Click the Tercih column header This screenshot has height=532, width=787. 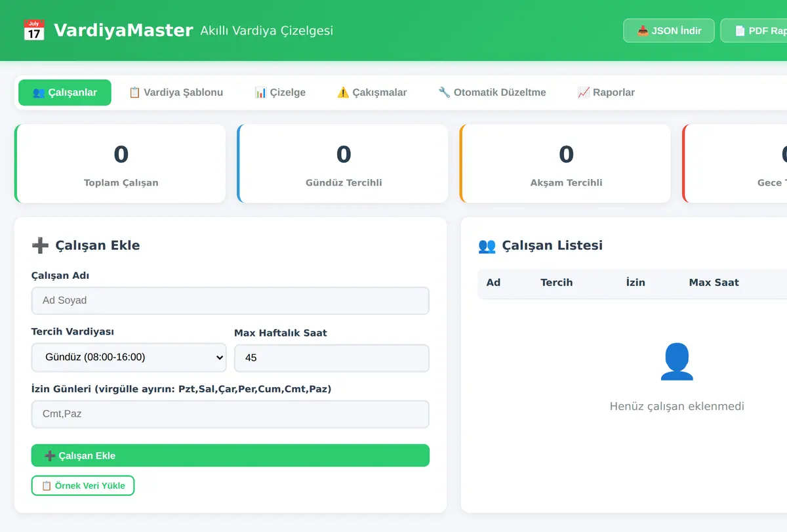pyautogui.click(x=557, y=283)
